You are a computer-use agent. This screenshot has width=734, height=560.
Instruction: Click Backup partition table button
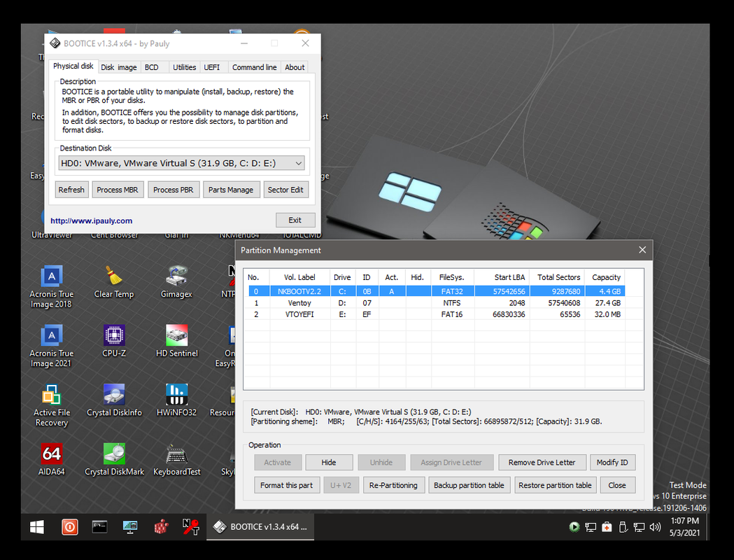(469, 486)
